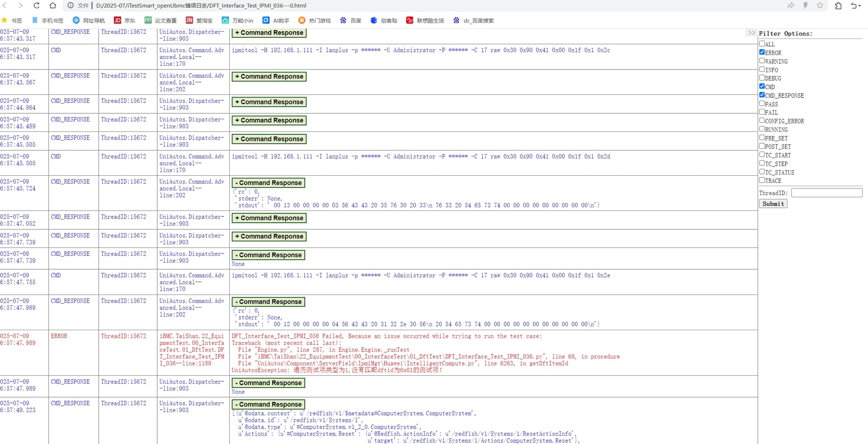Open the extensions puzzle icon
This screenshot has width=868, height=444.
coord(838,5)
